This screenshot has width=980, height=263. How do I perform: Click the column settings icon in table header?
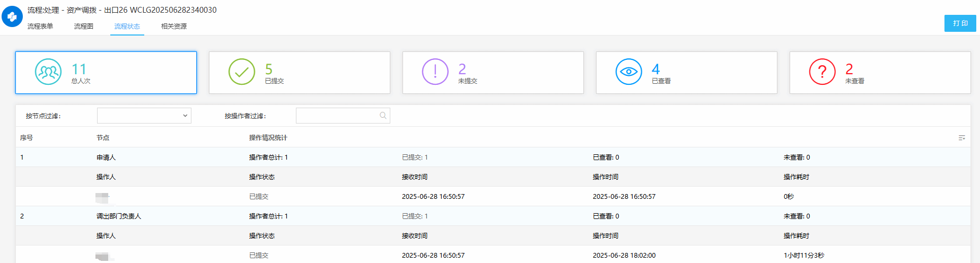961,138
